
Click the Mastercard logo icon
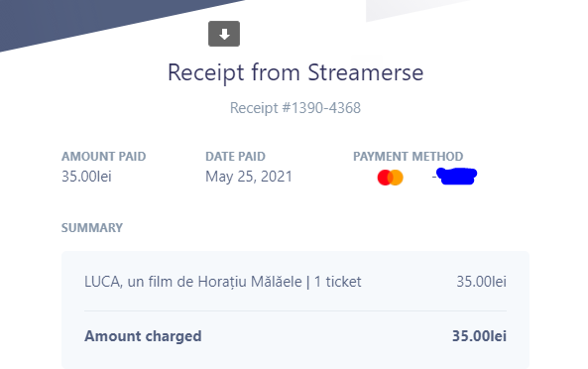click(390, 178)
